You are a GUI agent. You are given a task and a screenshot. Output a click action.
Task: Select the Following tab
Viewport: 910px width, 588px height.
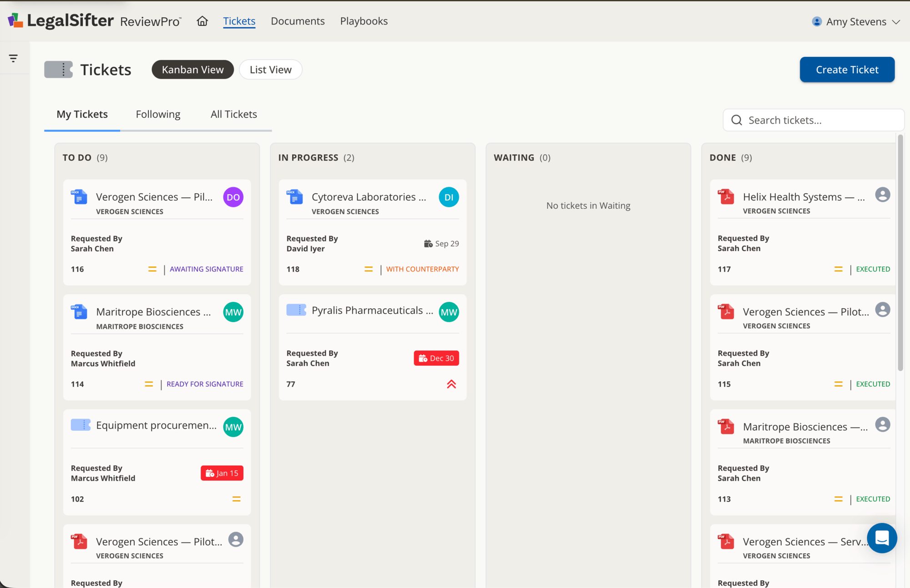point(158,114)
